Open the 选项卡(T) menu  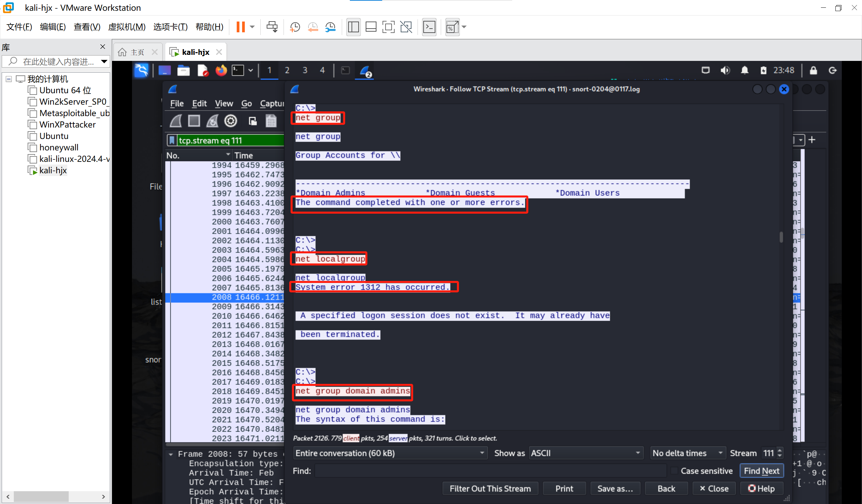(x=170, y=27)
